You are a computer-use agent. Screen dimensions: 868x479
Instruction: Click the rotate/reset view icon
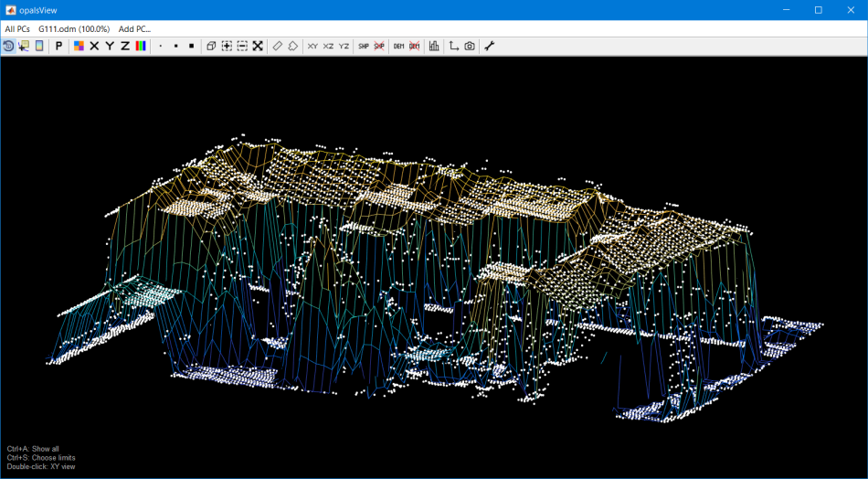point(8,46)
